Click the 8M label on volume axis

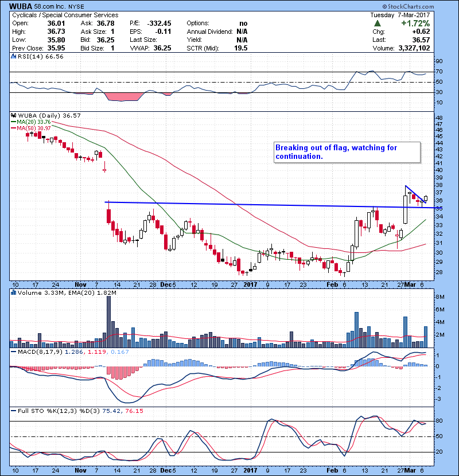[440, 297]
